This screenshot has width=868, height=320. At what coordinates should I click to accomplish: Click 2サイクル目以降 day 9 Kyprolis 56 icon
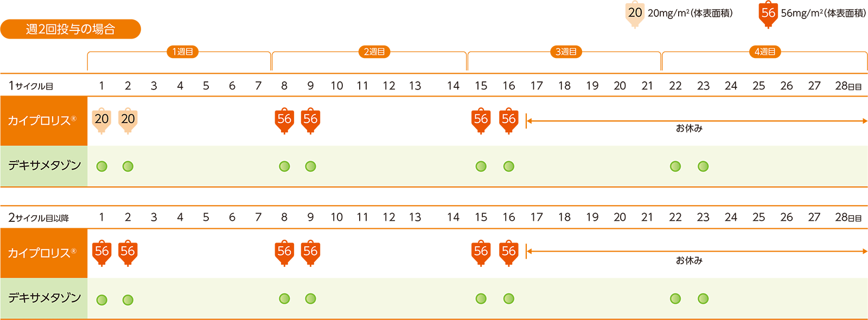point(310,252)
